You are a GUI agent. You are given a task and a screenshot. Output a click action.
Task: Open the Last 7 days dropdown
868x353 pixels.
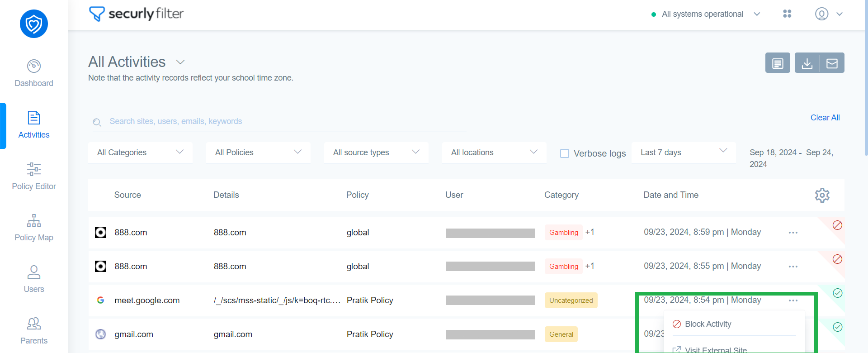[x=683, y=153]
